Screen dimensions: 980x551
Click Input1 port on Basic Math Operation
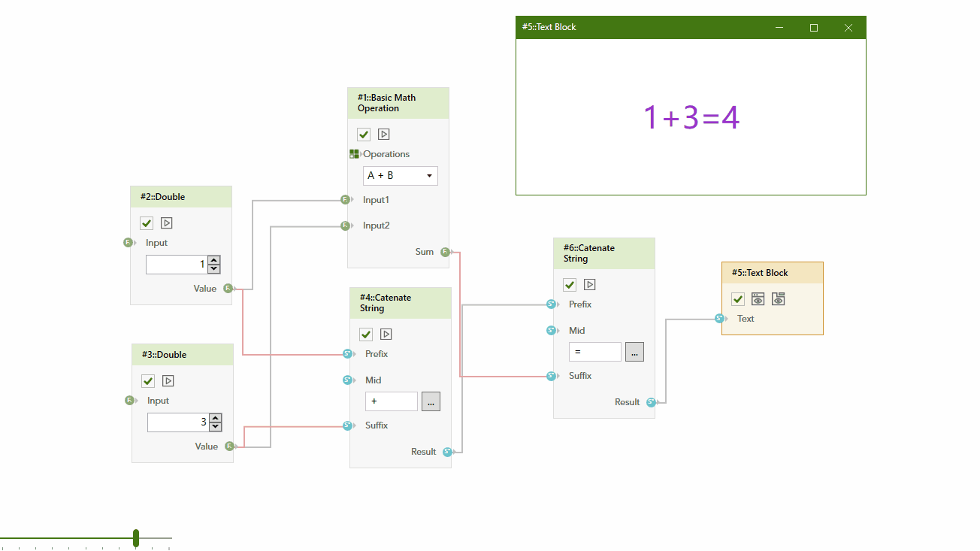(346, 200)
